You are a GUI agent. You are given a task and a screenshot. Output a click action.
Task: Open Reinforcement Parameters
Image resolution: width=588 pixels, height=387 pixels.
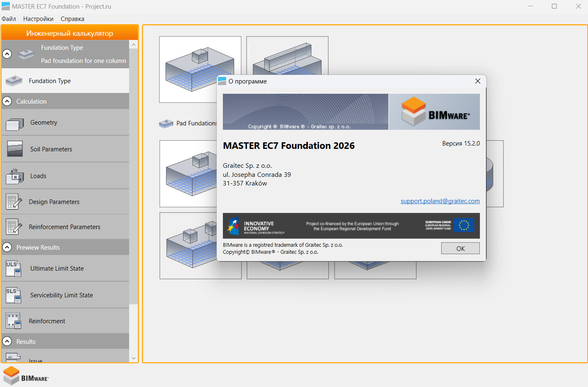(x=65, y=227)
